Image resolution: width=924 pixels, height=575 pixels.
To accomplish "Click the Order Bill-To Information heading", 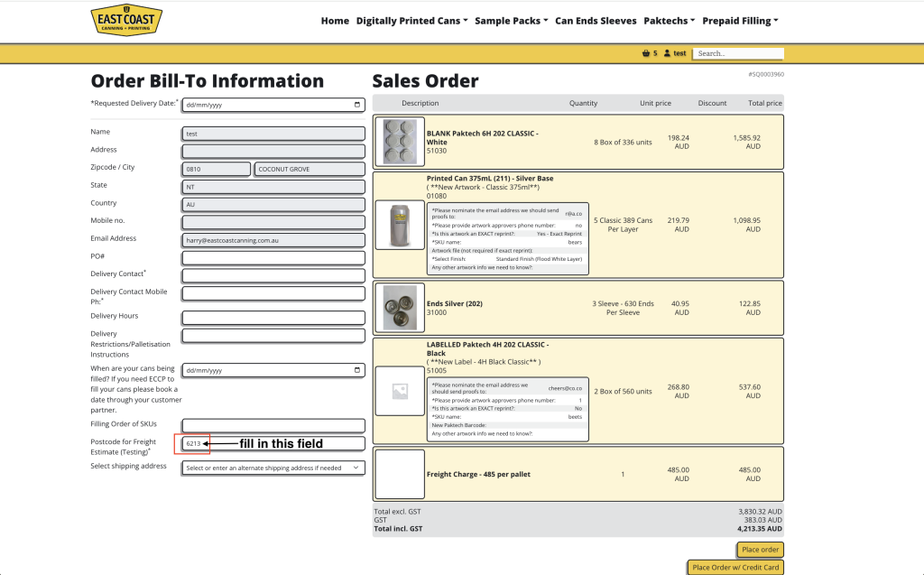I will click(x=208, y=81).
